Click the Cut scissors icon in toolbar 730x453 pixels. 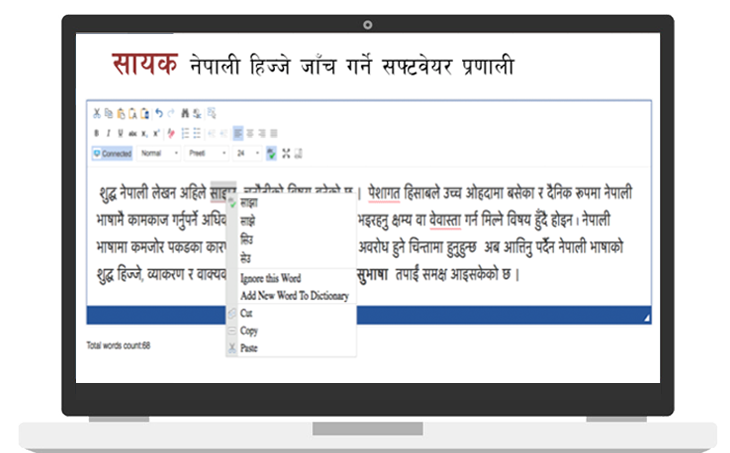click(x=97, y=113)
